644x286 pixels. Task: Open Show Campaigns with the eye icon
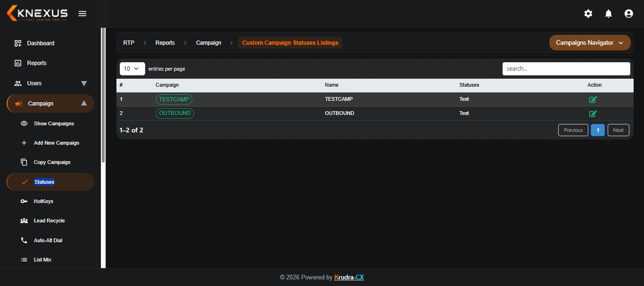click(x=24, y=123)
